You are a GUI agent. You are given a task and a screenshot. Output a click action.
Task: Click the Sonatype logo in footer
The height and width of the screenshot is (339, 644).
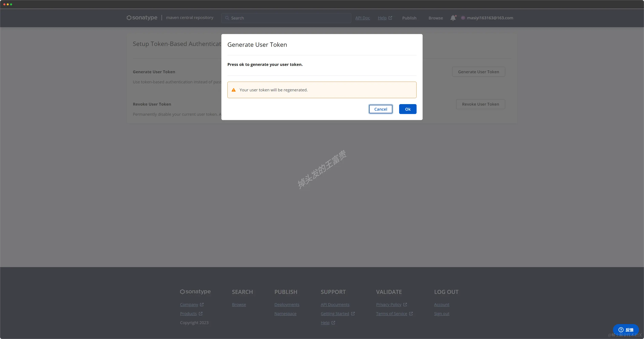click(195, 292)
